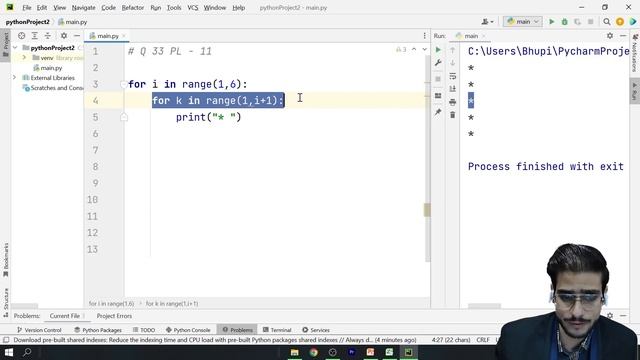Run with coverage icon in top toolbar
Screen dimensions: 640x360
click(577, 22)
